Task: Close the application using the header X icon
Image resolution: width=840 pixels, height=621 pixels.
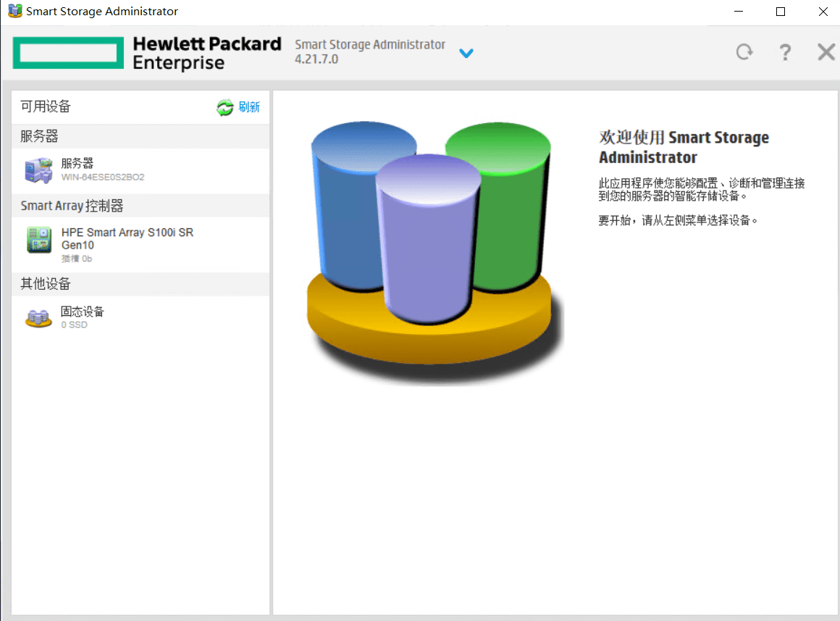Action: pos(826,52)
